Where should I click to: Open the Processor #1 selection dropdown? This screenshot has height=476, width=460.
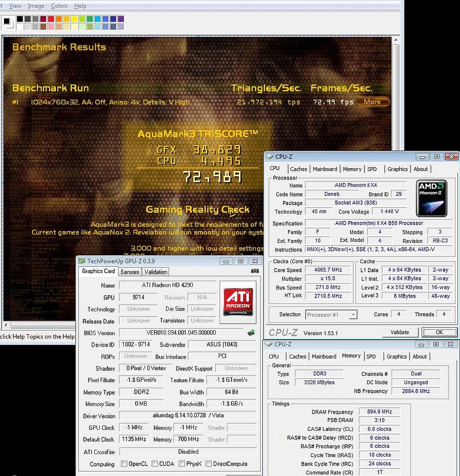coord(331,314)
